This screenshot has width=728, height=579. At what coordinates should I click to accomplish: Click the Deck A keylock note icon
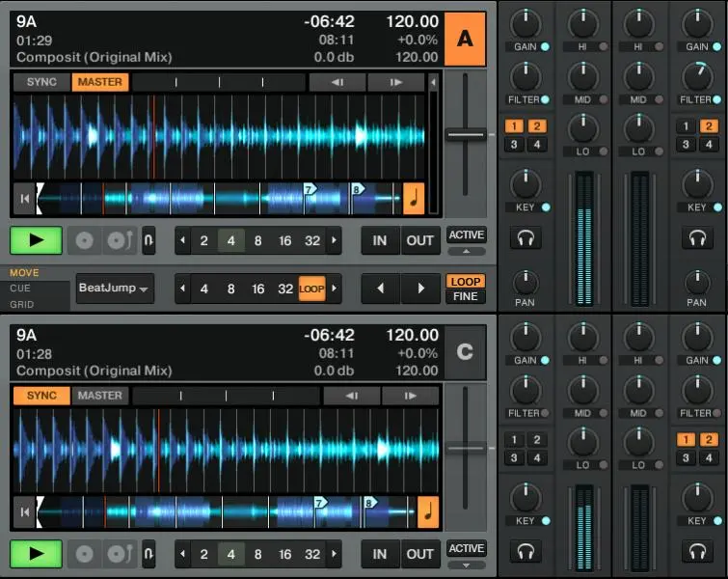point(414,198)
